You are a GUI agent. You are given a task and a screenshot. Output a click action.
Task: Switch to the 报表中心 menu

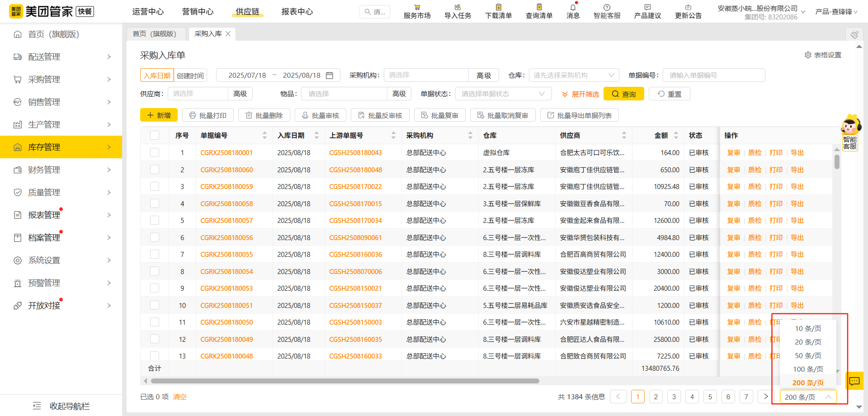(297, 12)
